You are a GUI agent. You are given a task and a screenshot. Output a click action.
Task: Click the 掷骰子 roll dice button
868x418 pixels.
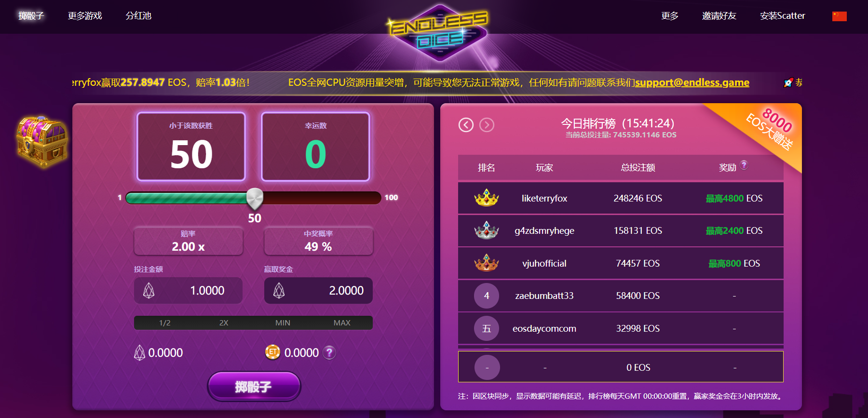point(254,387)
